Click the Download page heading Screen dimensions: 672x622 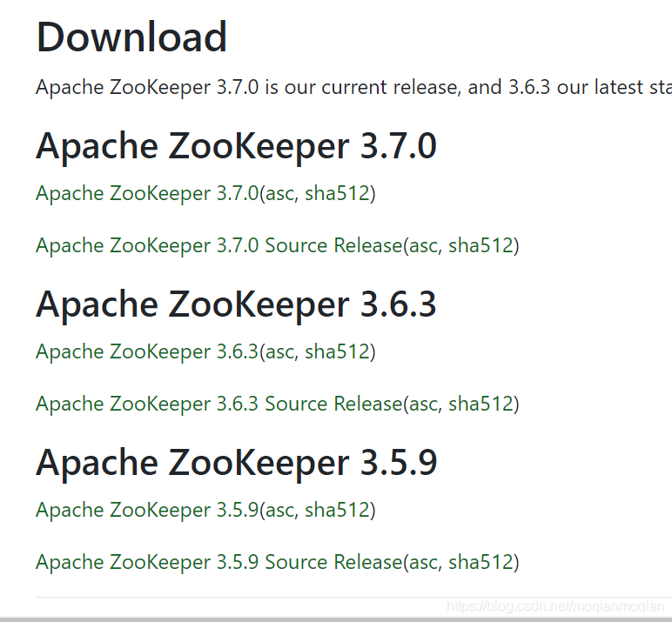pos(131,37)
